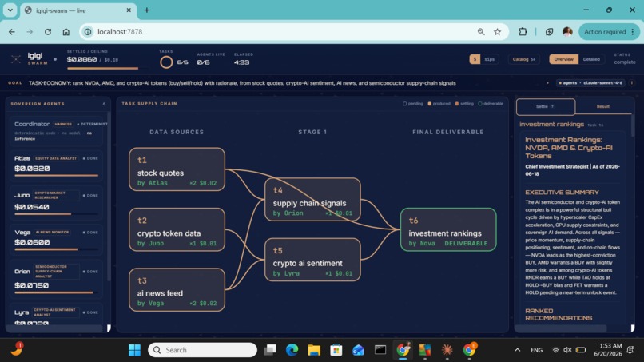
Task: Open the Terminal app on taskbar
Action: tap(380, 350)
